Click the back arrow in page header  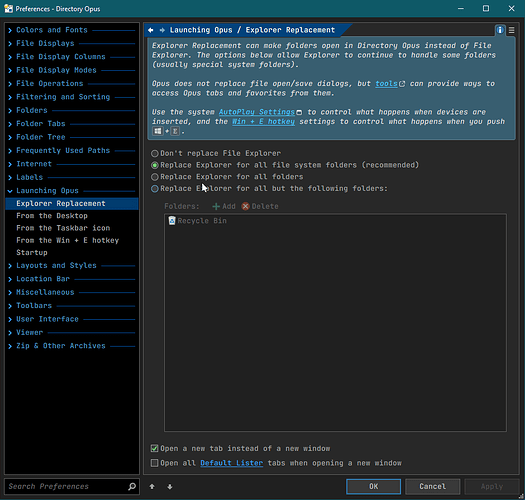(x=151, y=30)
